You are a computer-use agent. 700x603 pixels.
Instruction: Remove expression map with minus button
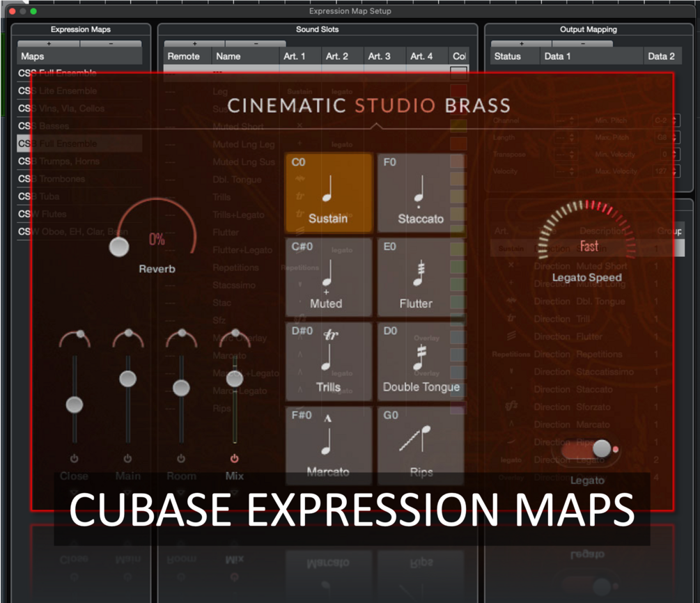point(111,44)
